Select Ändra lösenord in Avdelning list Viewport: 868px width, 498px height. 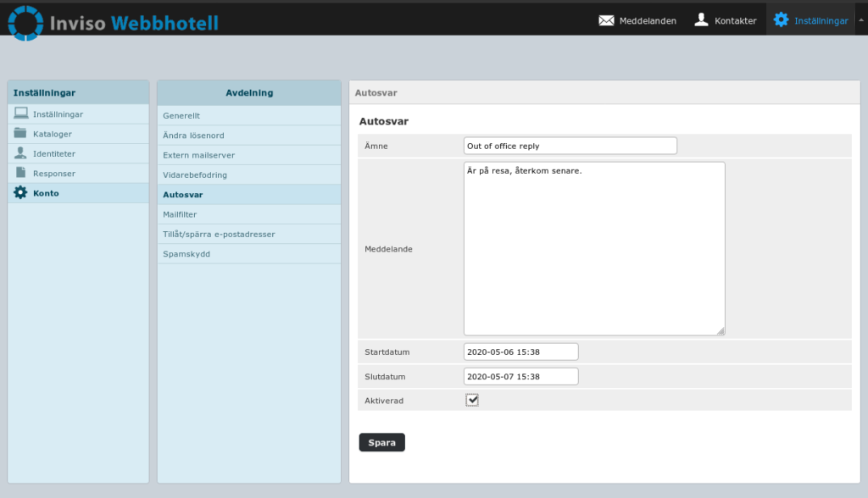193,136
